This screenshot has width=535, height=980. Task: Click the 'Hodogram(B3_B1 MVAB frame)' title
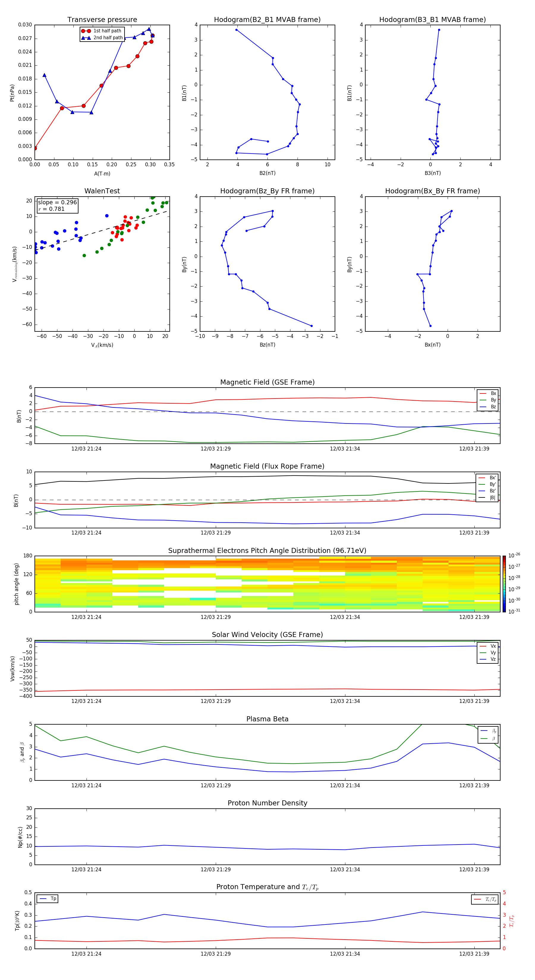coord(432,19)
